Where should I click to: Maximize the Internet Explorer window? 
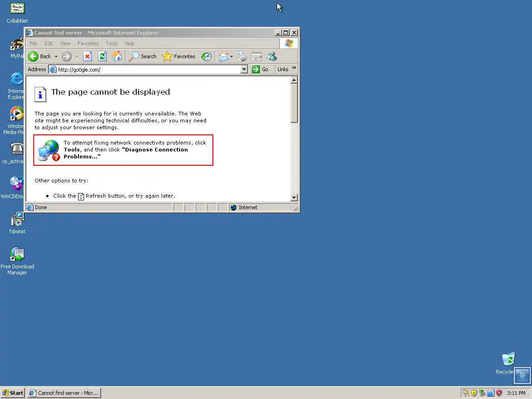pyautogui.click(x=286, y=33)
